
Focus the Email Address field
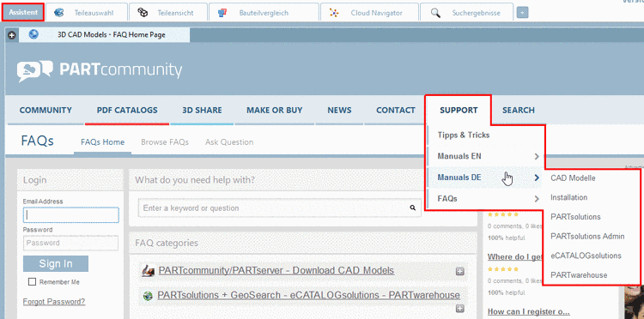[x=70, y=215]
